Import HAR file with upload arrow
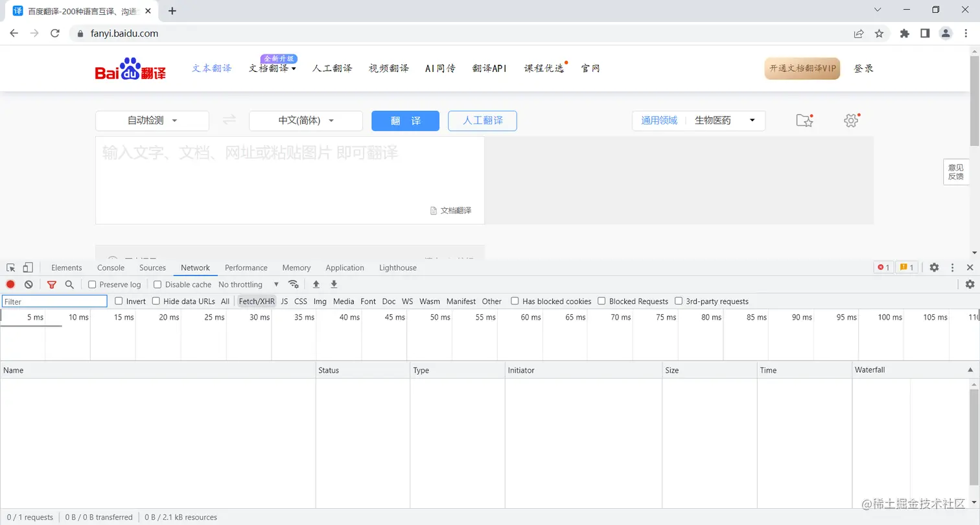The image size is (980, 525). point(316,285)
